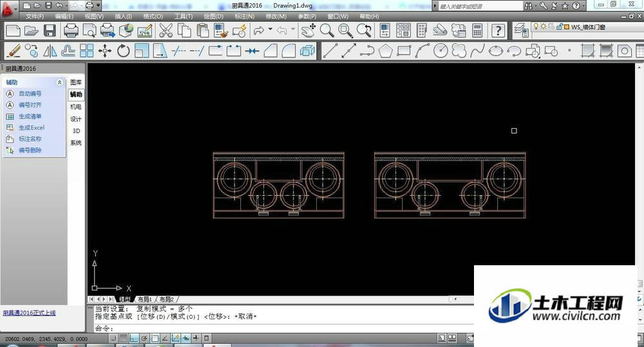Screen dimensions: 644x347
Task: Select the Mirror tool
Action: pos(50,51)
